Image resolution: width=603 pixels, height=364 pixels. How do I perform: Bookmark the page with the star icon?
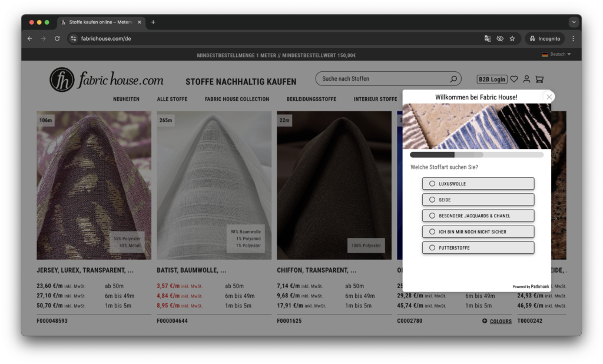512,38
